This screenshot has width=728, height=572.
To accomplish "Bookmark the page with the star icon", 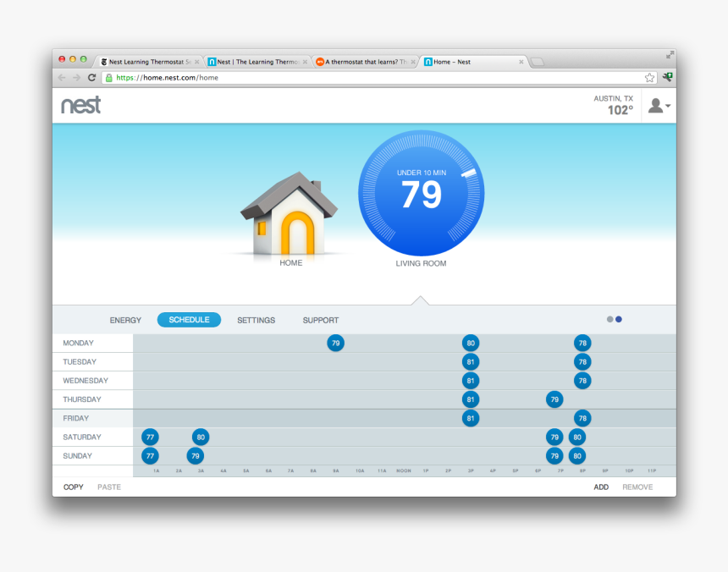I will tap(649, 78).
